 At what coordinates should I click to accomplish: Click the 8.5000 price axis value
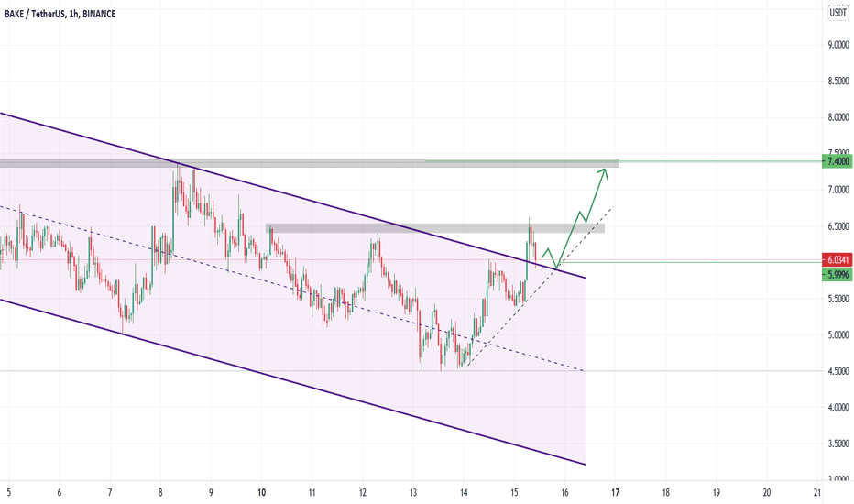pyautogui.click(x=838, y=81)
